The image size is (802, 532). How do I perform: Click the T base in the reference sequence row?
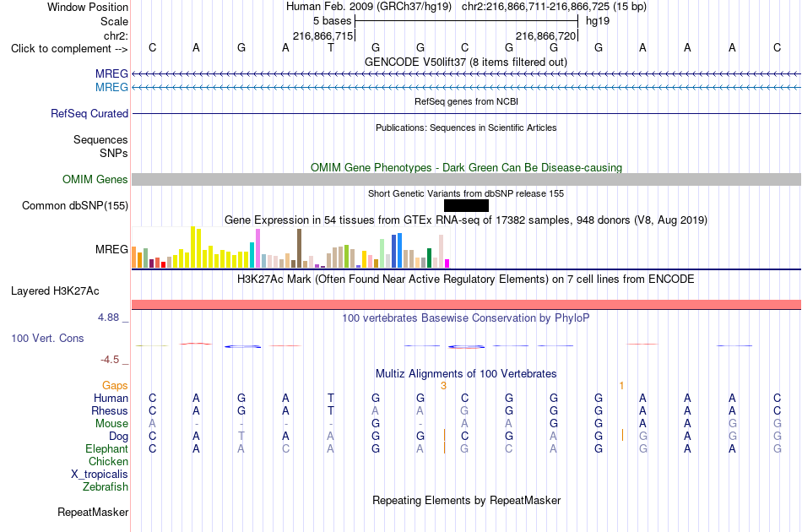coord(330,47)
